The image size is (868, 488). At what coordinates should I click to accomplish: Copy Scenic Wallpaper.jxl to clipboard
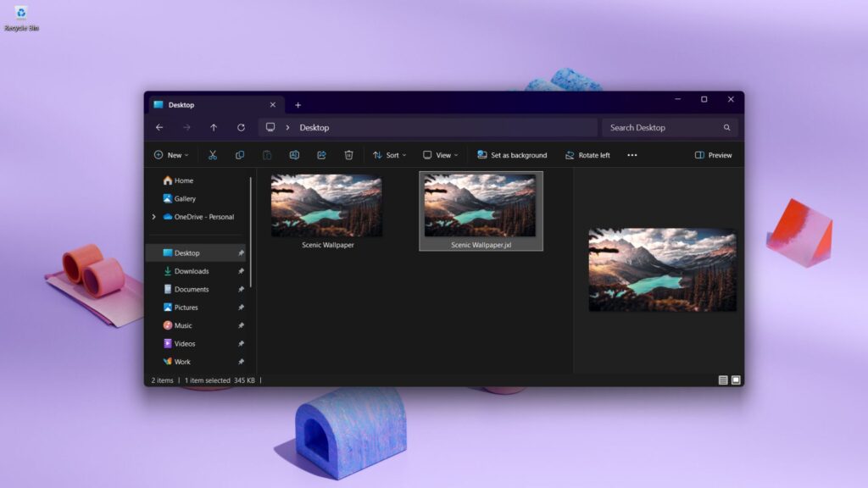[x=238, y=155]
